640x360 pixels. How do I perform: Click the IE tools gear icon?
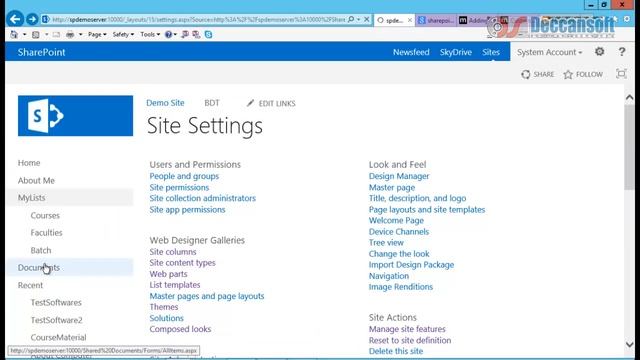[627, 19]
